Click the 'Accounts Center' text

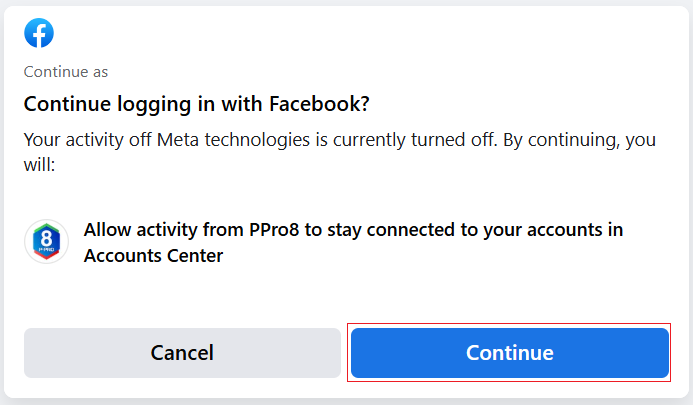click(153, 255)
